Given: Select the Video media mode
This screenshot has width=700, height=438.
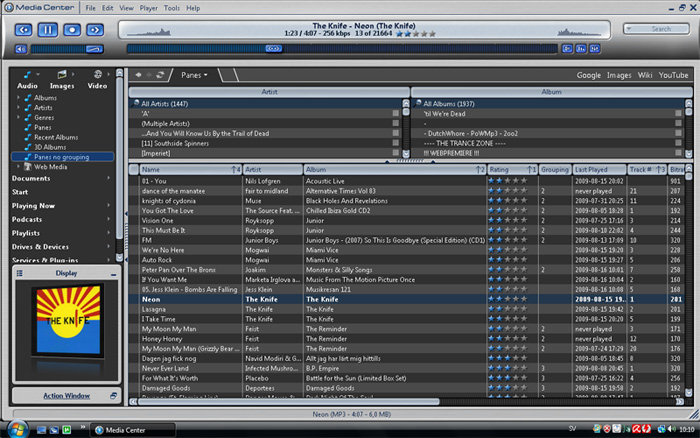Looking at the screenshot, I should 97,80.
